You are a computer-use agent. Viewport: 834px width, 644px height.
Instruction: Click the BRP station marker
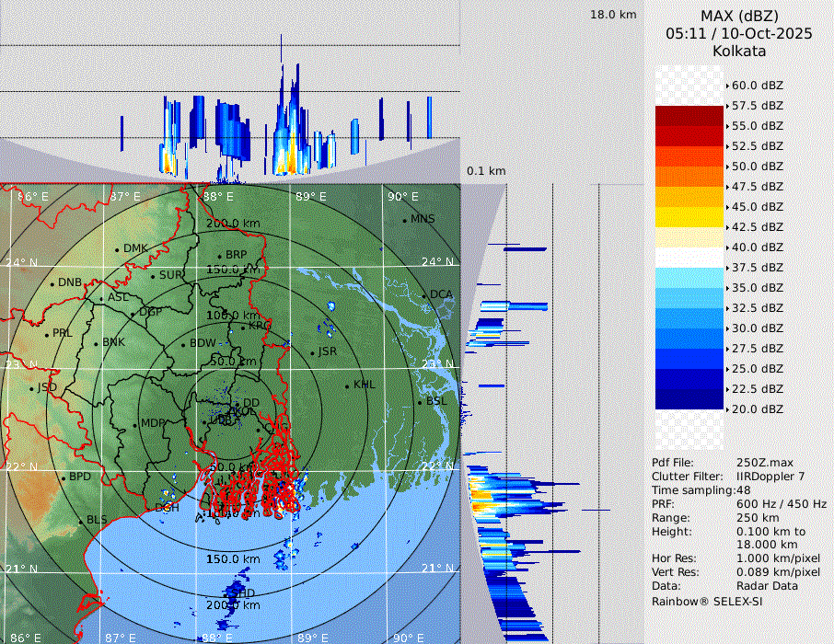tap(219, 256)
